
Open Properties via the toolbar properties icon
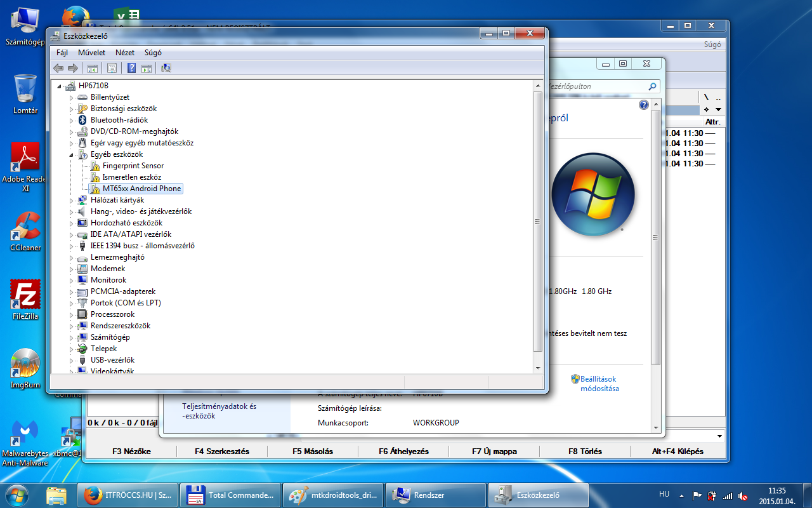tap(112, 68)
